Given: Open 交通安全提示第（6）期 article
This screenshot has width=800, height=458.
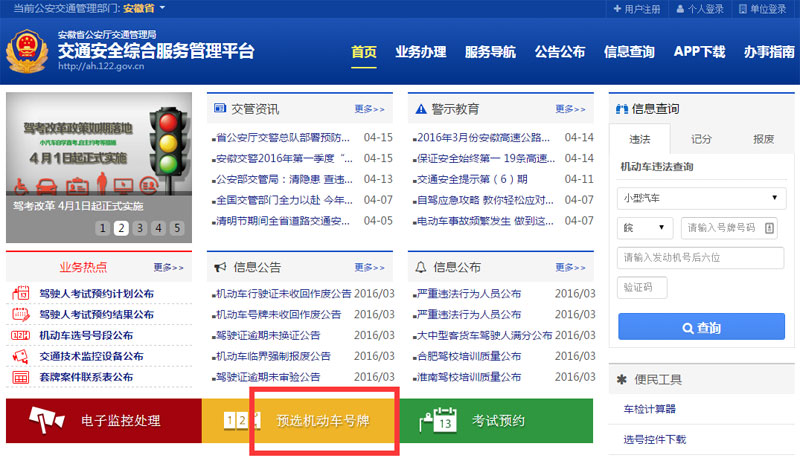Looking at the screenshot, I should (x=472, y=180).
